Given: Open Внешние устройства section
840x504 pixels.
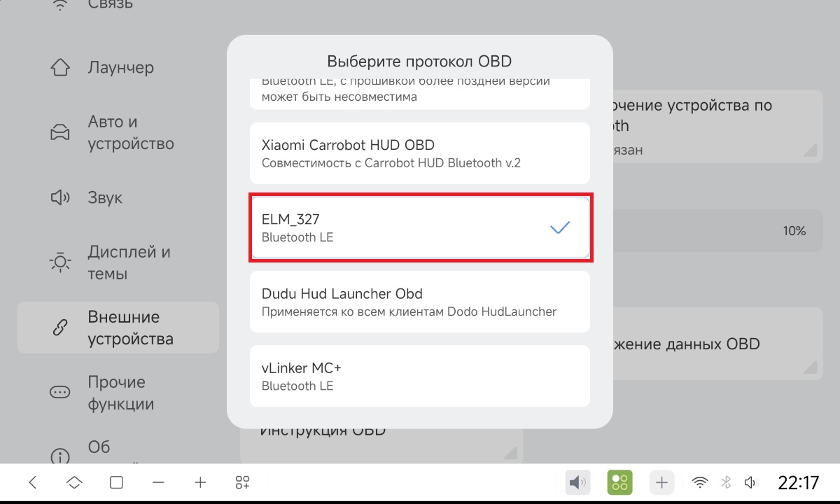Looking at the screenshot, I should [x=118, y=328].
